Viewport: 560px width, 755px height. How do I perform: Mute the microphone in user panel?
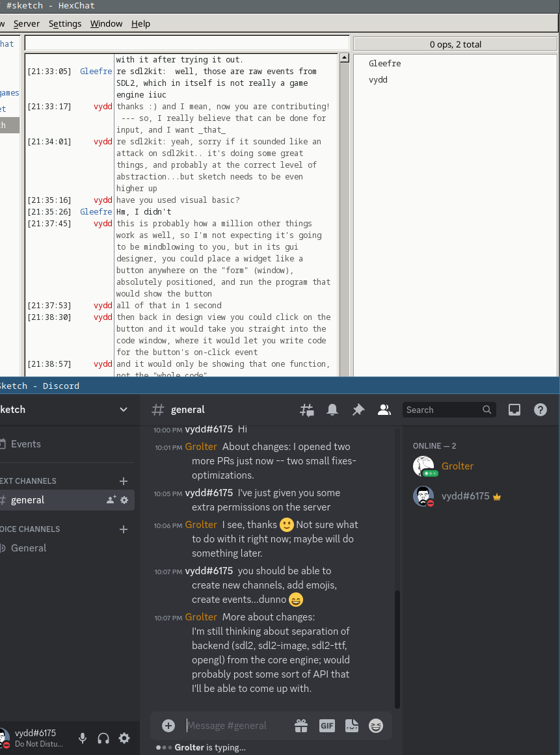coord(83,738)
